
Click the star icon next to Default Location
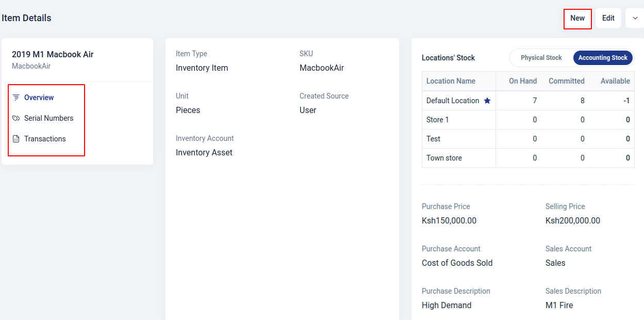pos(487,100)
